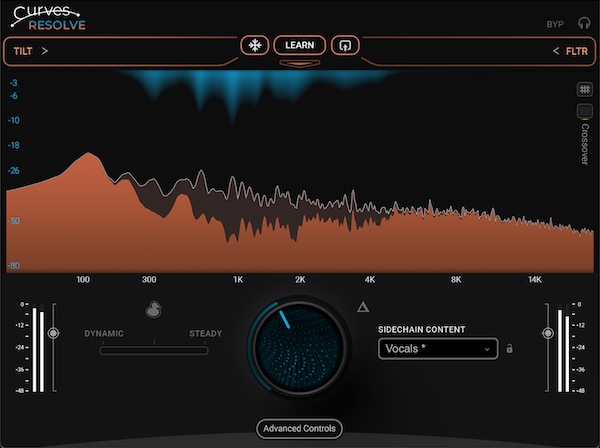Screen dimensions: 600x448
Task: Open Advanced Controls
Action: click(x=299, y=429)
